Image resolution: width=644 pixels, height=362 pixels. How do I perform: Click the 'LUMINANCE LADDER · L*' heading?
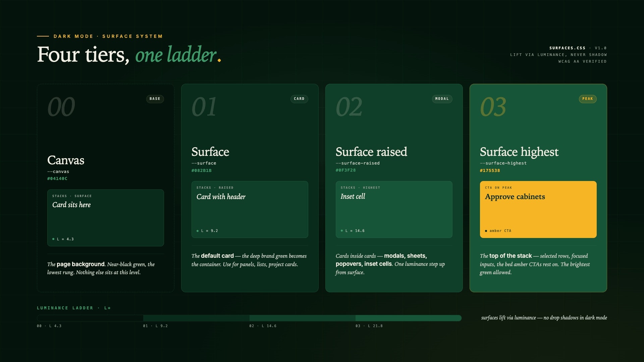(x=74, y=308)
